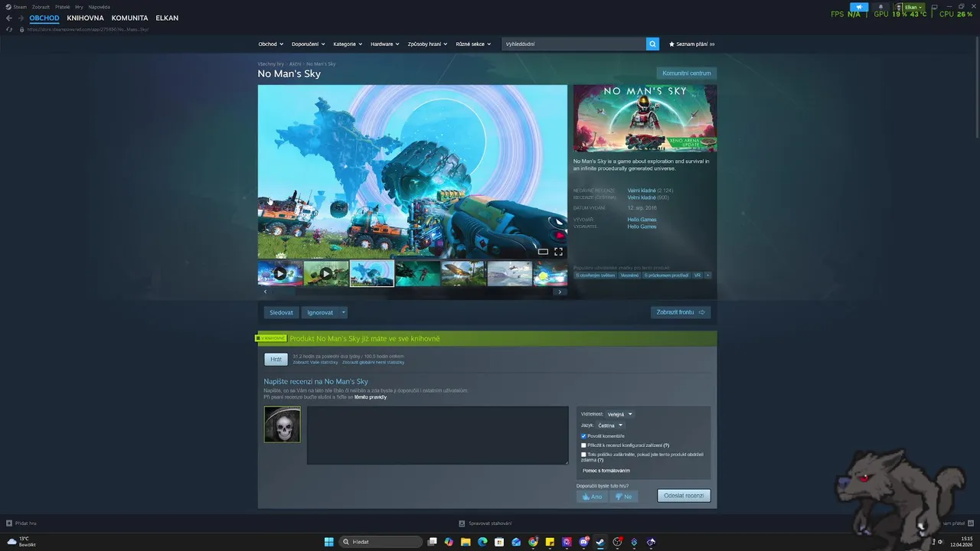Click into the review text area
Image resolution: width=980 pixels, height=551 pixels.
tap(437, 435)
